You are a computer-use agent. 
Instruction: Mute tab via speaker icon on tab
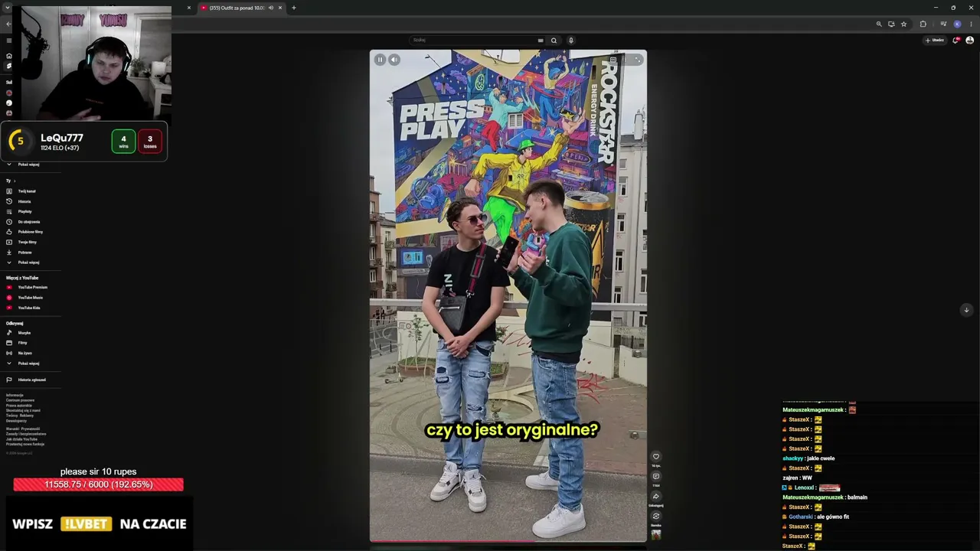tap(270, 8)
